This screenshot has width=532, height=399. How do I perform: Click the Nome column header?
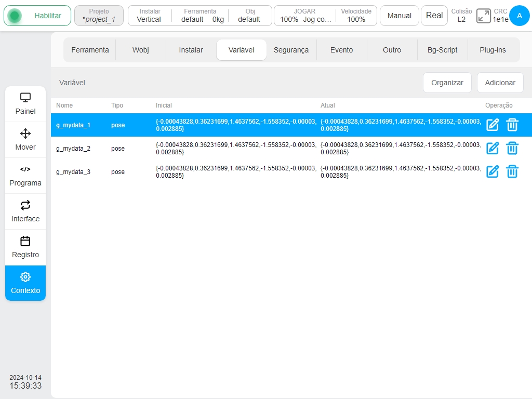(64, 105)
